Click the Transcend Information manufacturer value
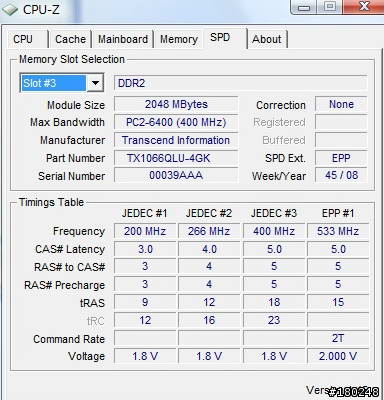 [x=176, y=140]
